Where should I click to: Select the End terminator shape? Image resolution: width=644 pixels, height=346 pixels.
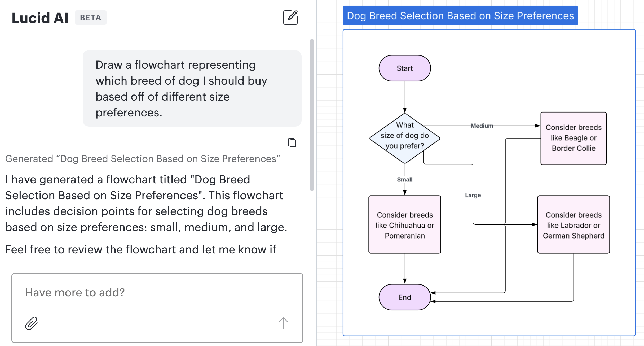coord(404,297)
